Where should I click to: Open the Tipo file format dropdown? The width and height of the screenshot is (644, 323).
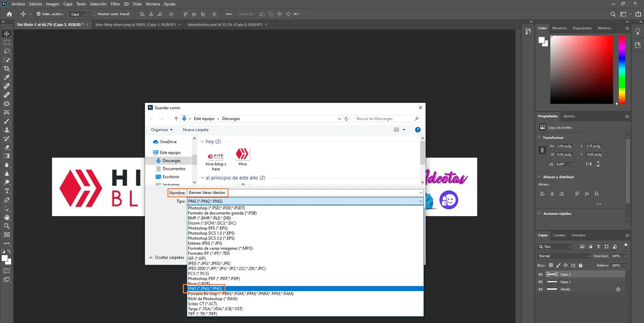click(x=305, y=201)
